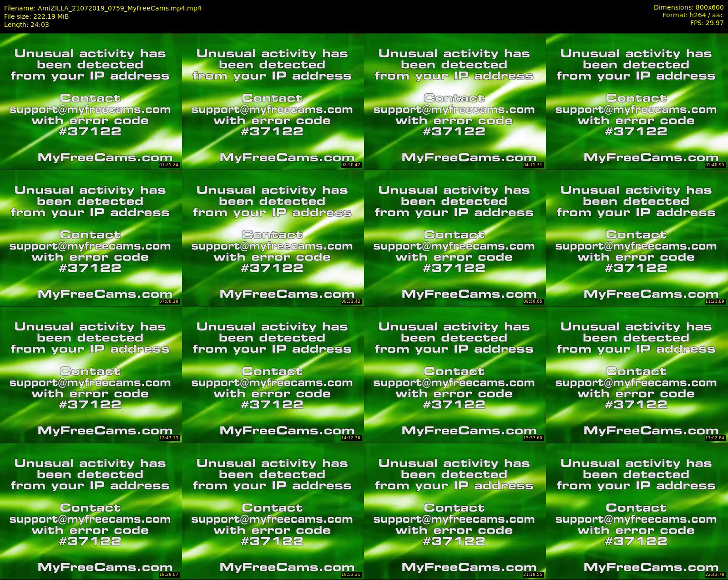Pick the frame stamped 21:18.55
728x580 pixels.
pyautogui.click(x=455, y=511)
